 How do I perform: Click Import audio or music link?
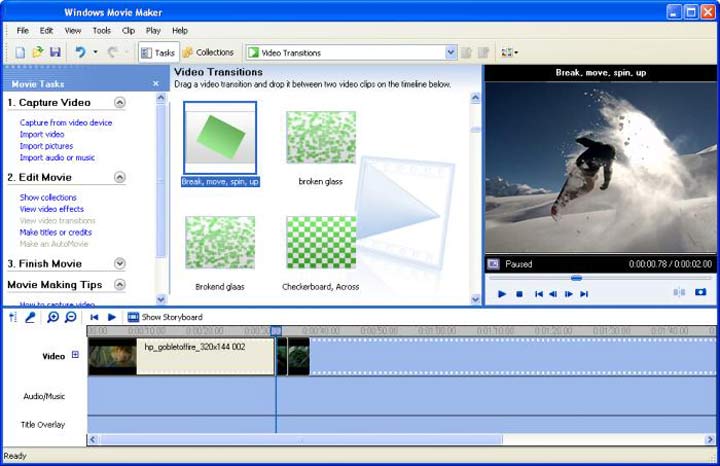[57, 157]
